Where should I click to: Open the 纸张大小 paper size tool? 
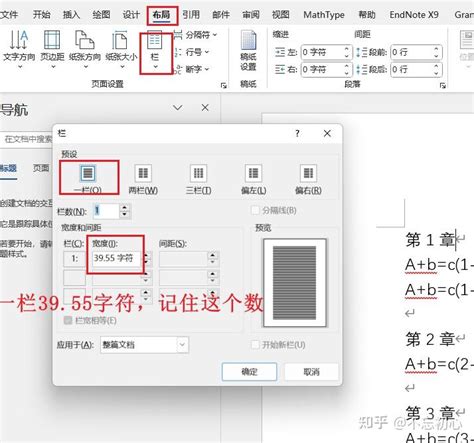pyautogui.click(x=121, y=49)
